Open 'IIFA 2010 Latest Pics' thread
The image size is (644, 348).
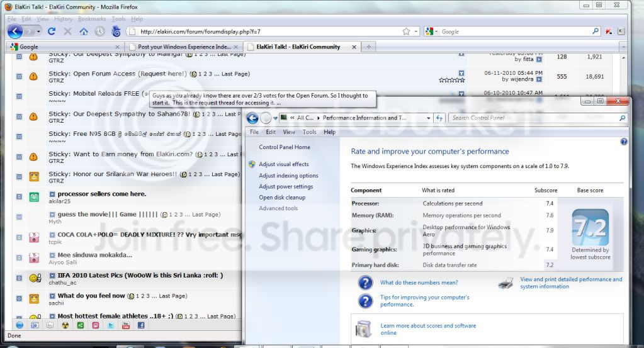pyautogui.click(x=140, y=276)
